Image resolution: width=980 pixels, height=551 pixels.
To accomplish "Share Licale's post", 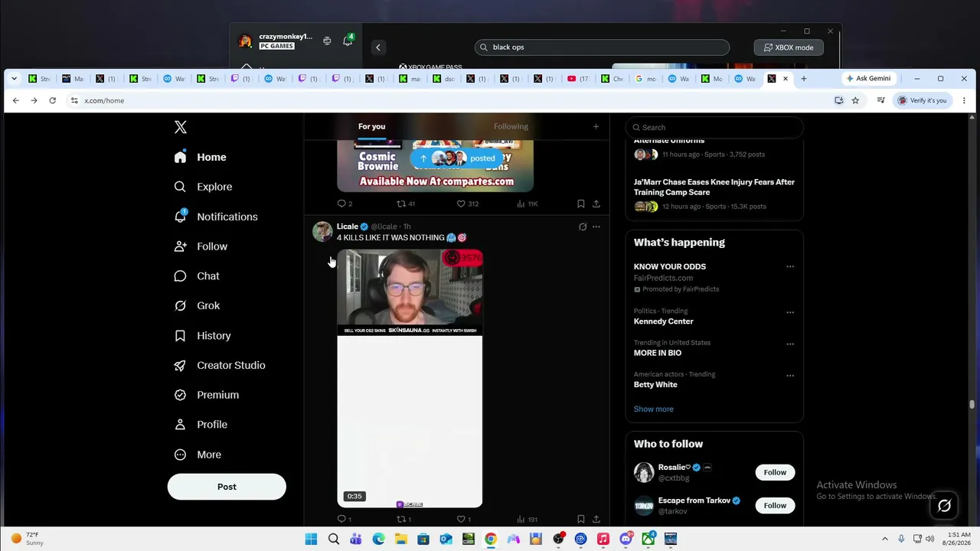I will (x=596, y=519).
